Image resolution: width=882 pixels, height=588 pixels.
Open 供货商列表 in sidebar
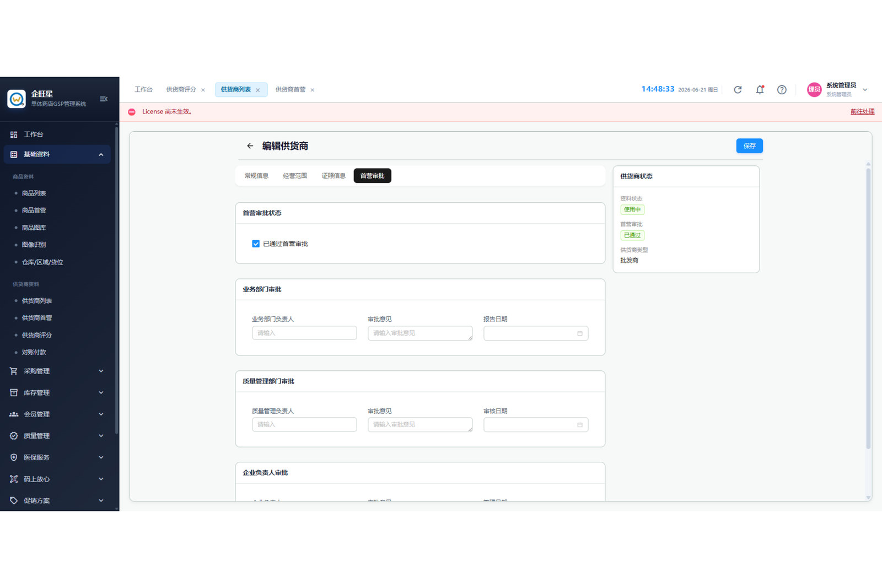pos(37,301)
